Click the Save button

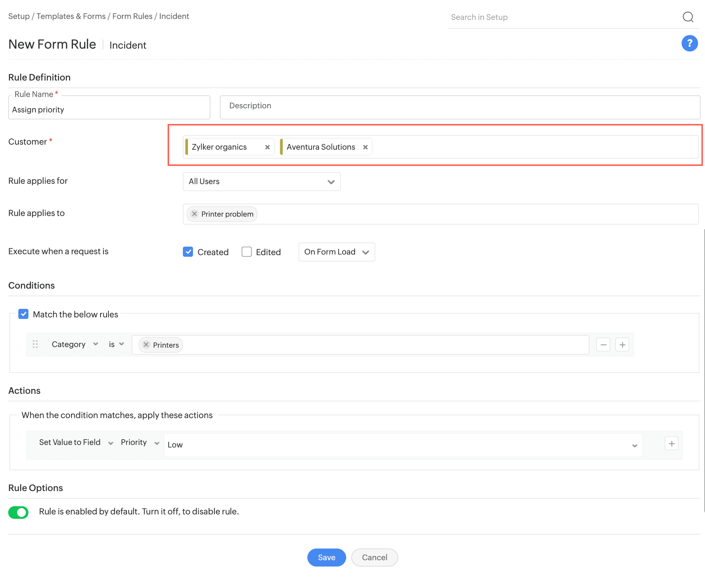tap(326, 557)
